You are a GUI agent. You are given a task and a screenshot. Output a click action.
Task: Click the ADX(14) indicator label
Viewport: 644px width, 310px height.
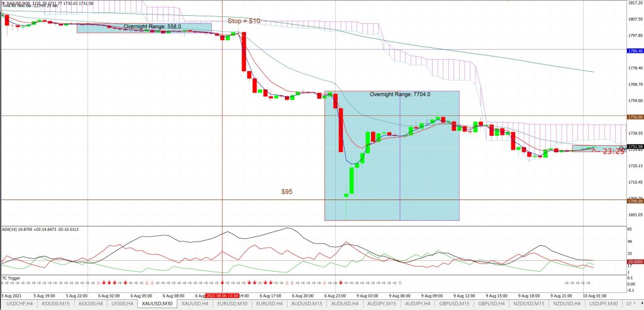(40, 229)
